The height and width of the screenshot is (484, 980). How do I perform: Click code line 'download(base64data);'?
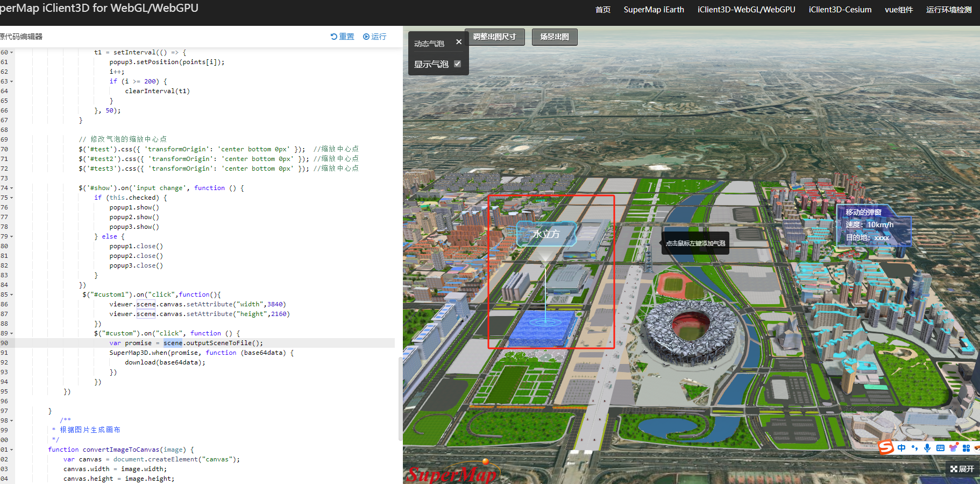point(165,362)
